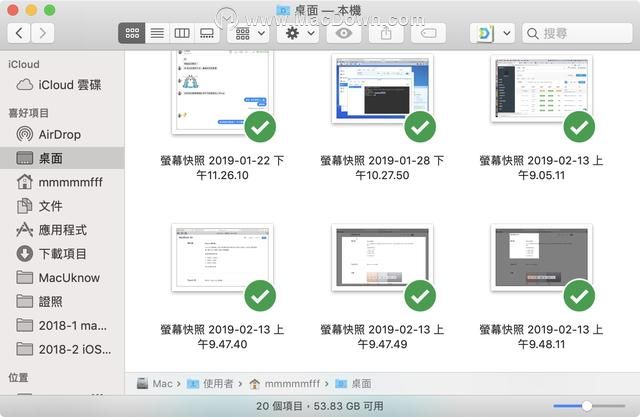Open 下載項目 in the sidebar
This screenshot has width=640, height=417.
(x=62, y=254)
